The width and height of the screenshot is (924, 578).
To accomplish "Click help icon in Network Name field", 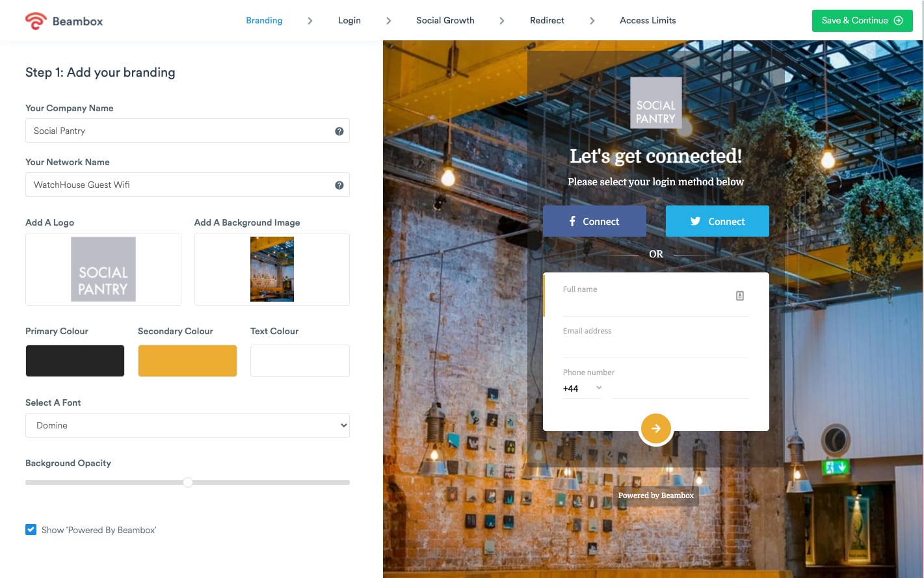I will click(339, 185).
